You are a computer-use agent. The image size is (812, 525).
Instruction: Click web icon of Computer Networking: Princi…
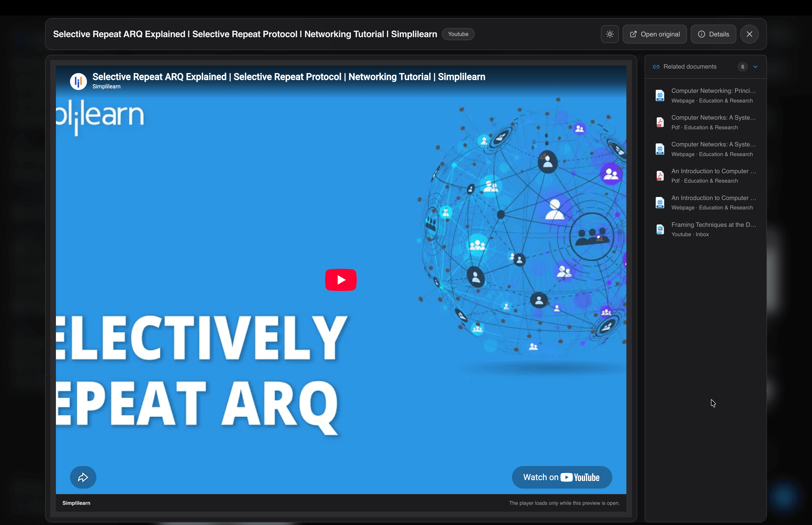(x=660, y=95)
